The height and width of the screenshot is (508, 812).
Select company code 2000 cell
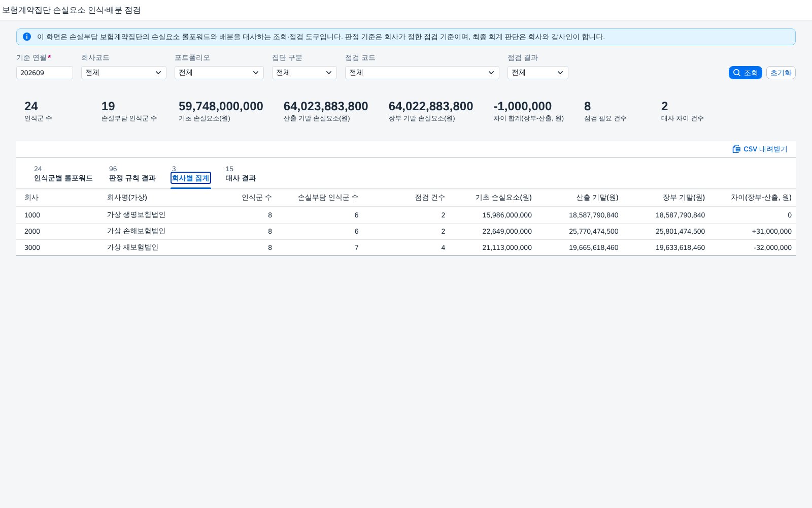coord(32,231)
